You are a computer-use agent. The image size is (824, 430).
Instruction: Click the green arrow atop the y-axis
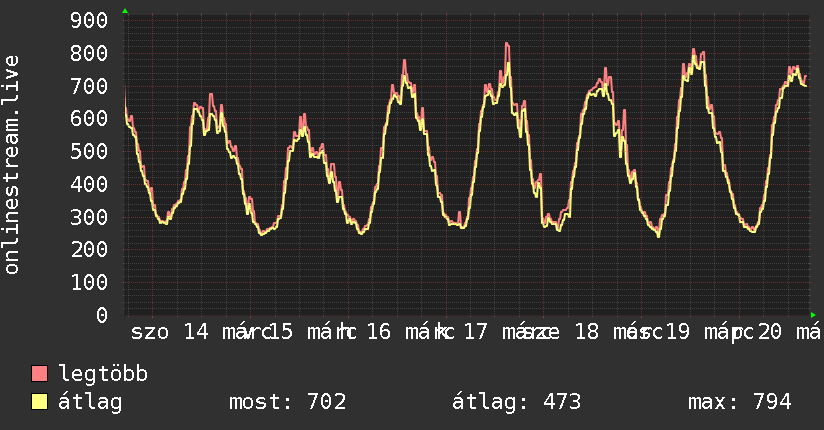[x=125, y=11]
